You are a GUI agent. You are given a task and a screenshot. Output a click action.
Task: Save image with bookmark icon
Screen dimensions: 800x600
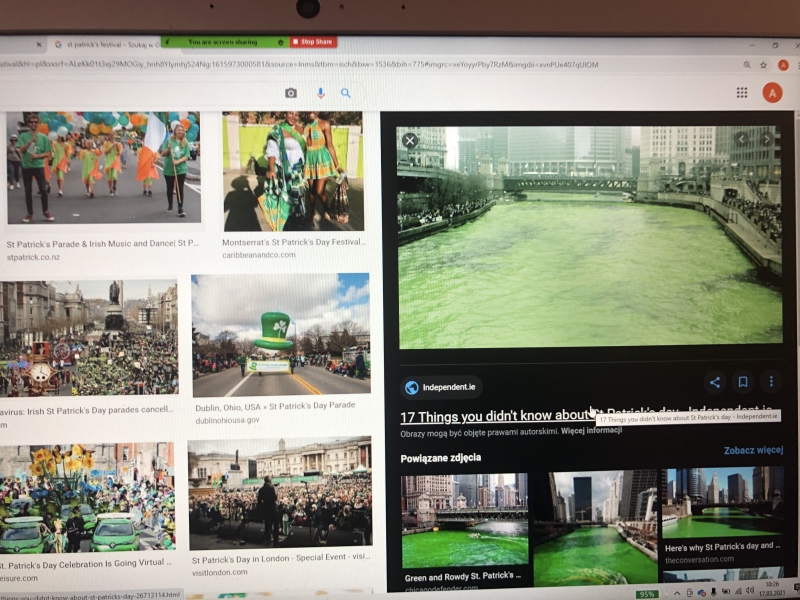(x=743, y=382)
